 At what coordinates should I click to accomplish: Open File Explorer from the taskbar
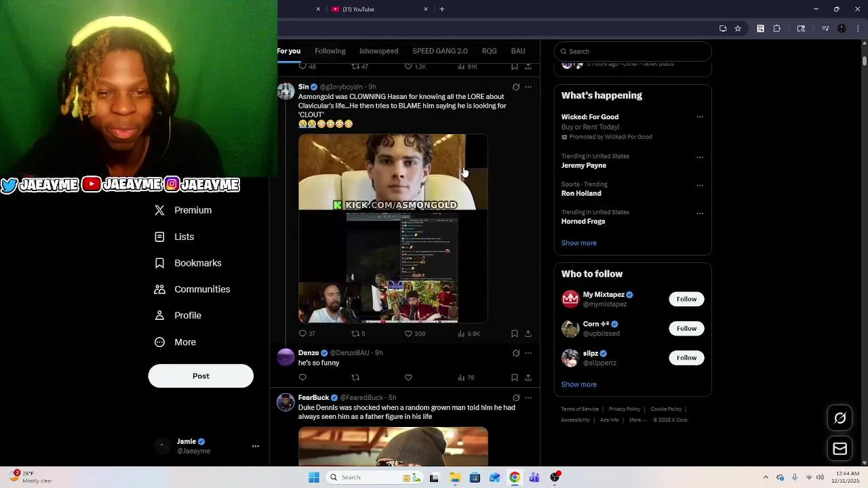point(455,477)
